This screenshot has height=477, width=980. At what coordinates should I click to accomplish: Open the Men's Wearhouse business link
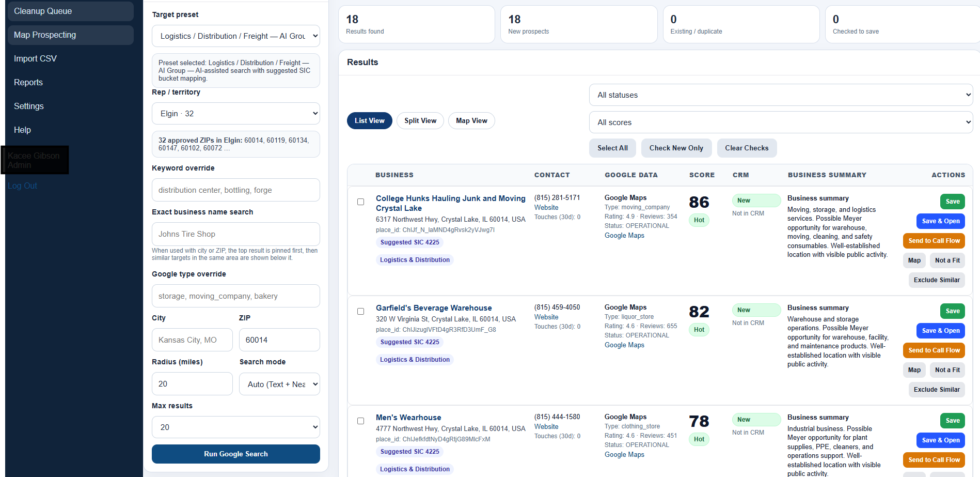pos(408,418)
